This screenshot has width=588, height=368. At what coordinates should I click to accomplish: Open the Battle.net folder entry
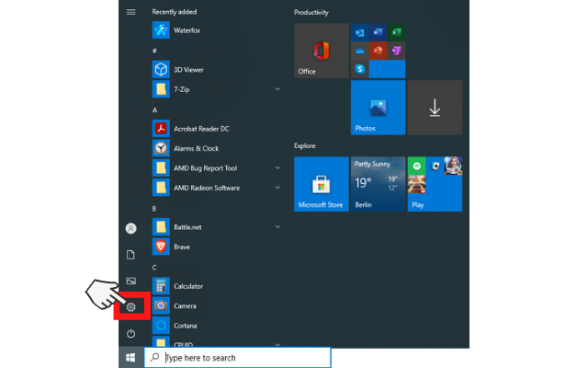click(x=218, y=227)
